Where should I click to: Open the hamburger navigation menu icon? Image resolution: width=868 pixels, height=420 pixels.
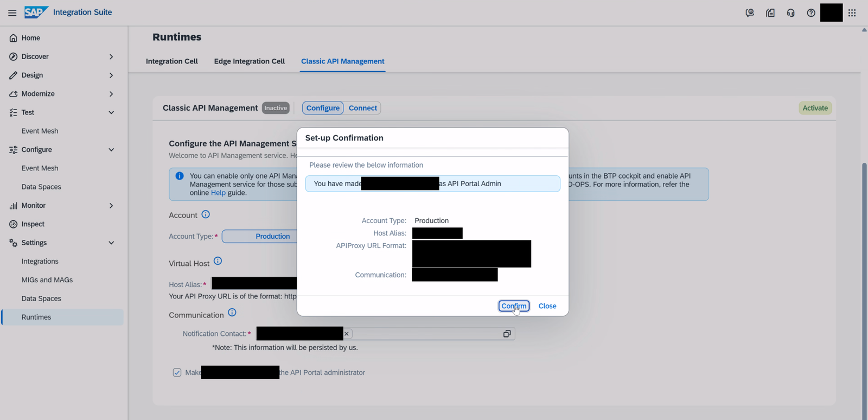(12, 12)
